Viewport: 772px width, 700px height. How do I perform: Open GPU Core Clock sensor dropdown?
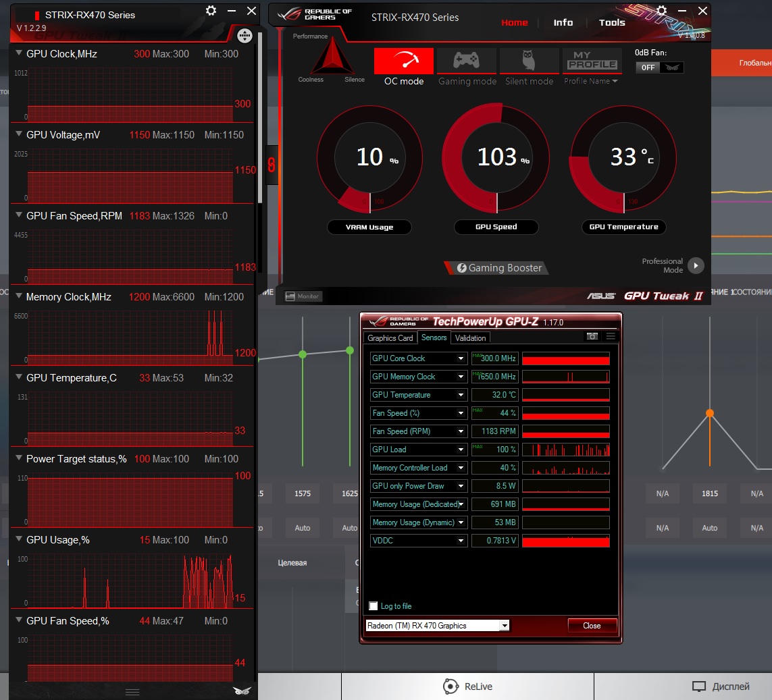(461, 358)
